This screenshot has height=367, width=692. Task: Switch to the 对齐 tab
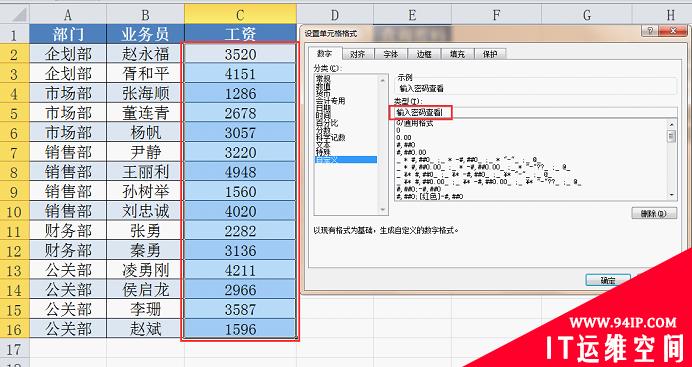tap(357, 54)
